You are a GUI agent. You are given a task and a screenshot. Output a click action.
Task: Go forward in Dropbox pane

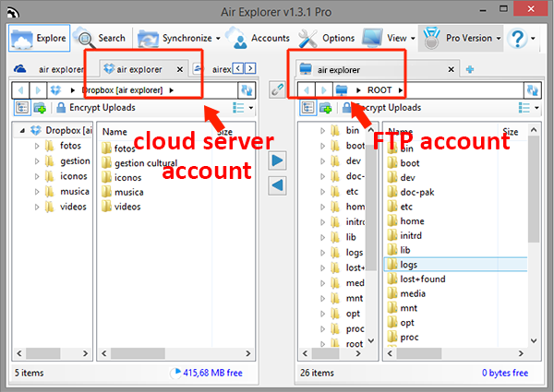38,90
